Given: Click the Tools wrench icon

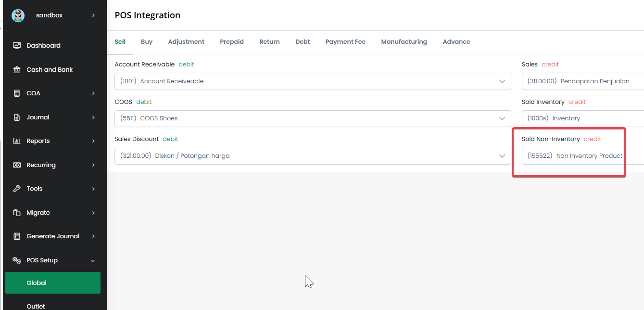Looking at the screenshot, I should (17, 189).
